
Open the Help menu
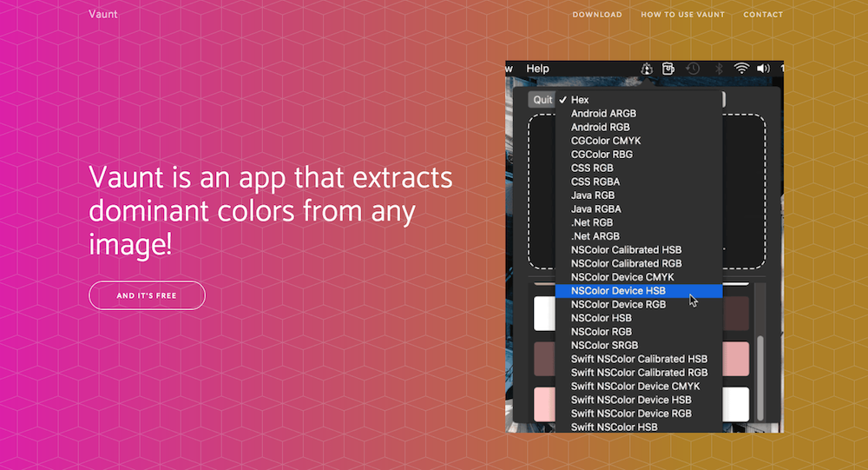coord(537,69)
